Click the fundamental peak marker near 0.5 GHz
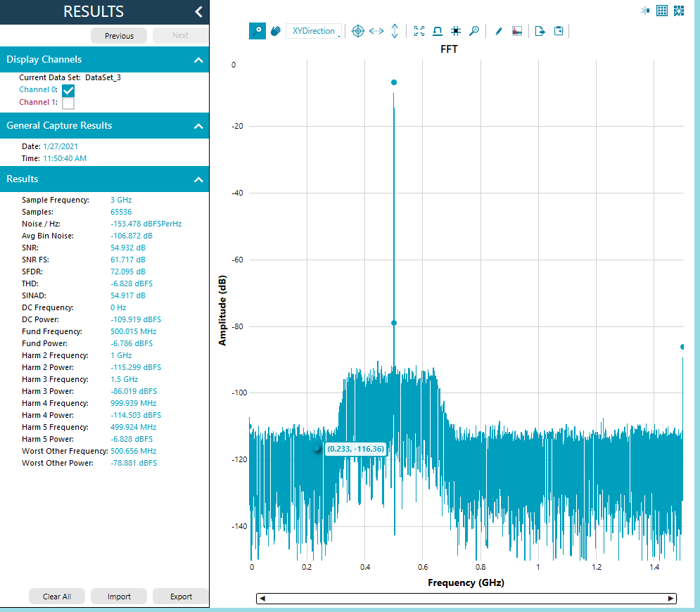700x612 pixels. [394, 82]
